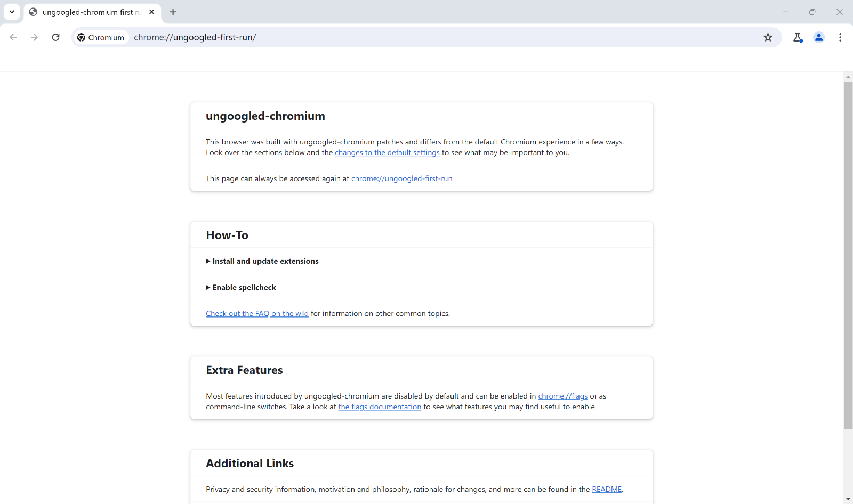Open the Chrome Labs flask icon
Screen dimensions: 853x504
tap(798, 37)
